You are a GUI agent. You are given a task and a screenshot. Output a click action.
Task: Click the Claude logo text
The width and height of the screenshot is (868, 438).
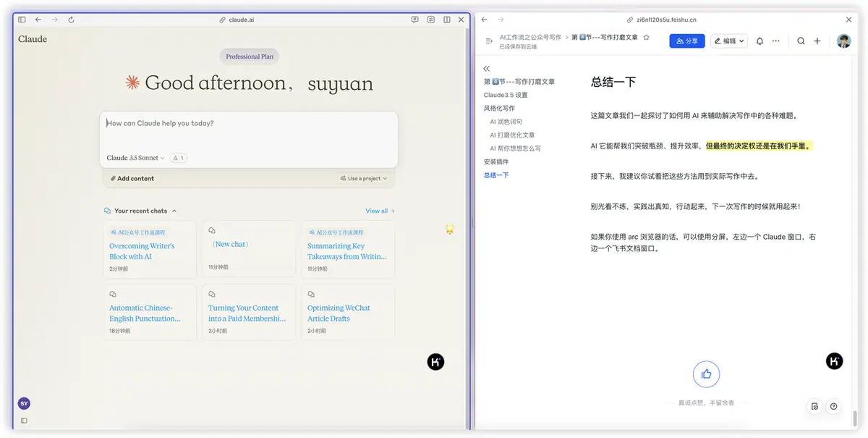click(x=33, y=39)
